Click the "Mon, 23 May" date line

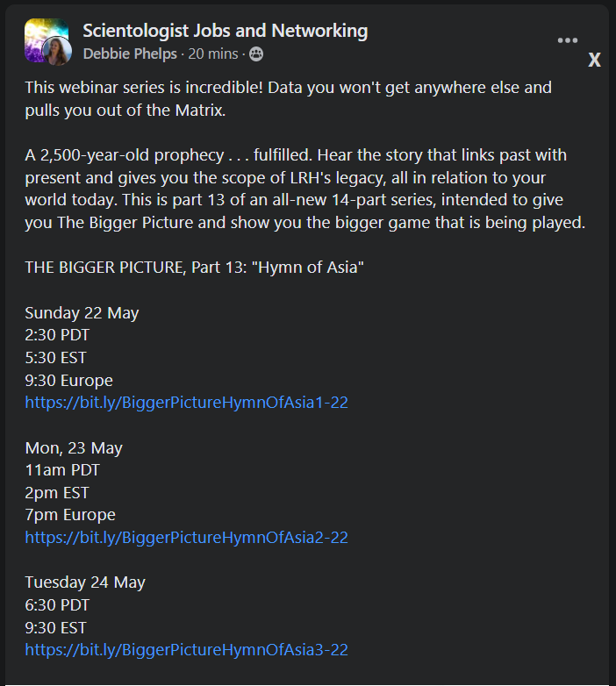point(74,447)
